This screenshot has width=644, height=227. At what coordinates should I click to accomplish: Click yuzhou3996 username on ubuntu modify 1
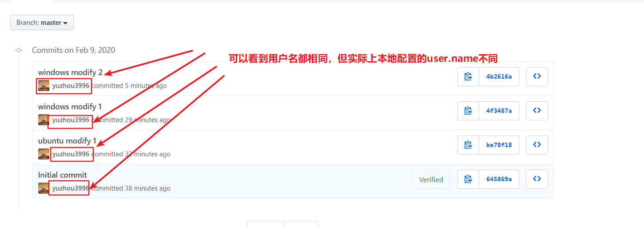point(71,154)
